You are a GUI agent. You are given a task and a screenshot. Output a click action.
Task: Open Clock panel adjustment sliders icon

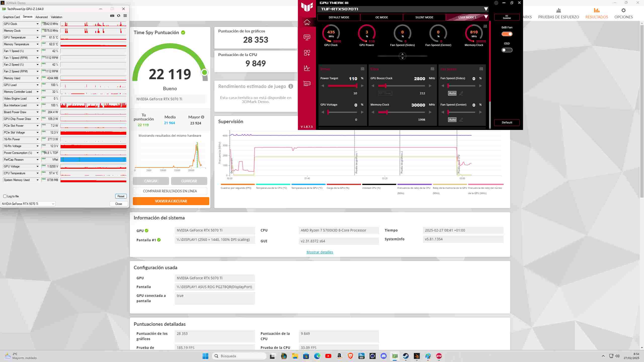[x=432, y=69]
